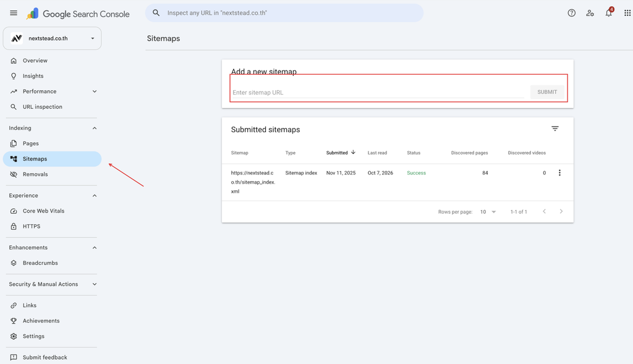The height and width of the screenshot is (364, 633).
Task: Open Settings page
Action: click(x=52, y=336)
